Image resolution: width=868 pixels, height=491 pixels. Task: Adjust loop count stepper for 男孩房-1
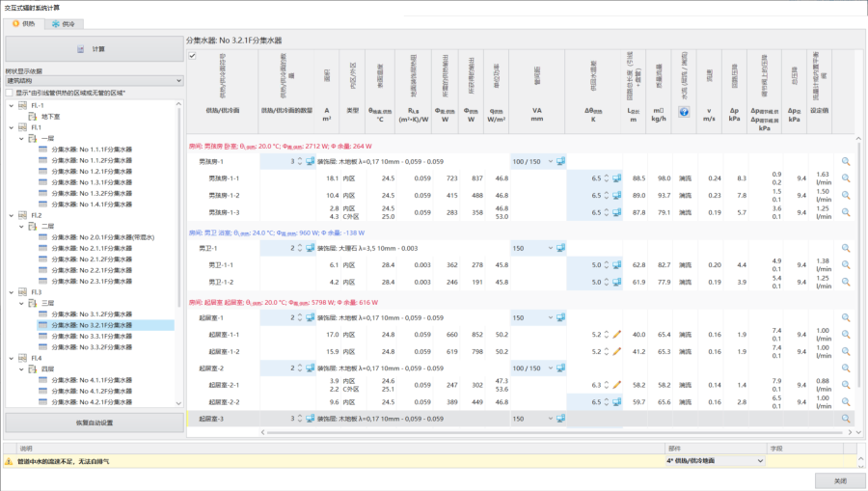(300, 162)
